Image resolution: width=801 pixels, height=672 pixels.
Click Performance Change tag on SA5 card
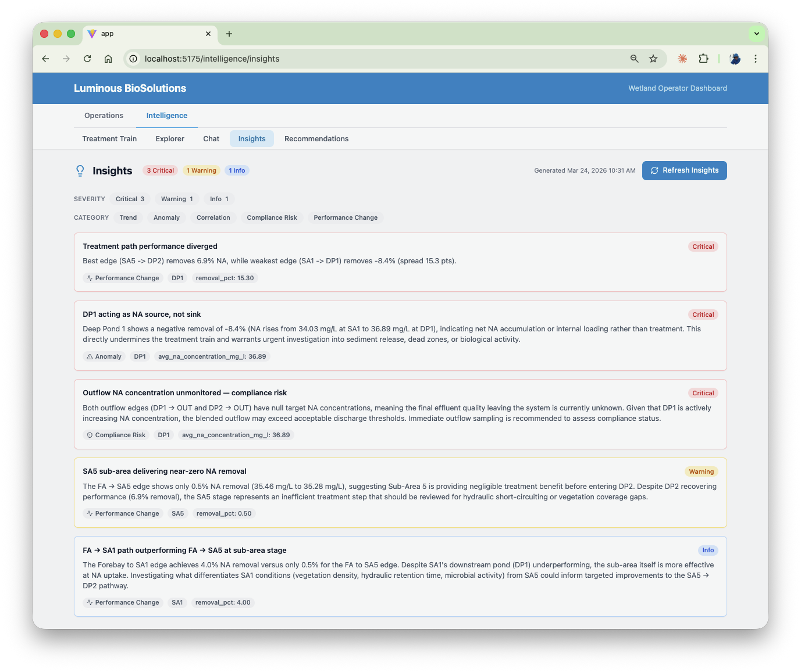[x=123, y=513]
